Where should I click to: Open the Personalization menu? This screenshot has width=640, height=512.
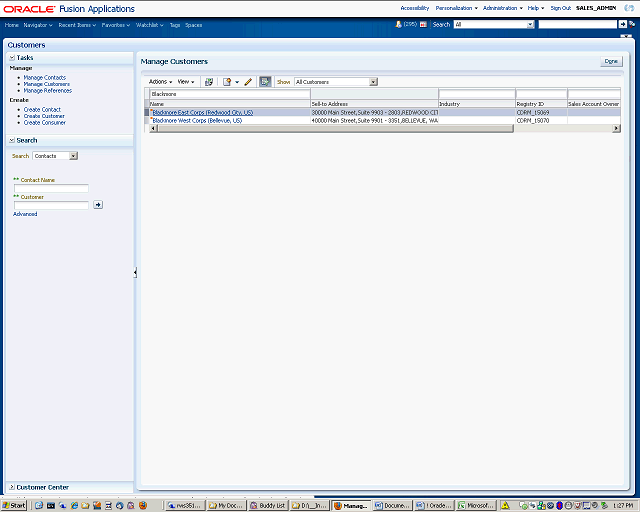[x=456, y=8]
